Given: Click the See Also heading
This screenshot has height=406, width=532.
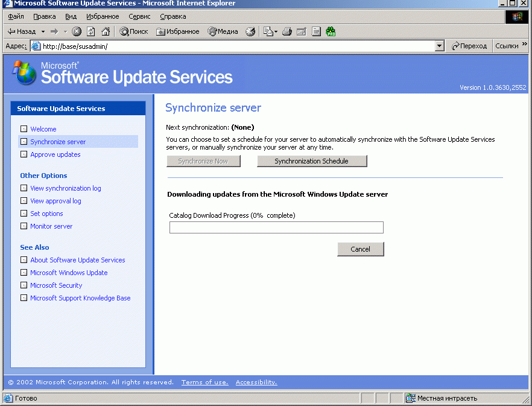Looking at the screenshot, I should pos(34,247).
